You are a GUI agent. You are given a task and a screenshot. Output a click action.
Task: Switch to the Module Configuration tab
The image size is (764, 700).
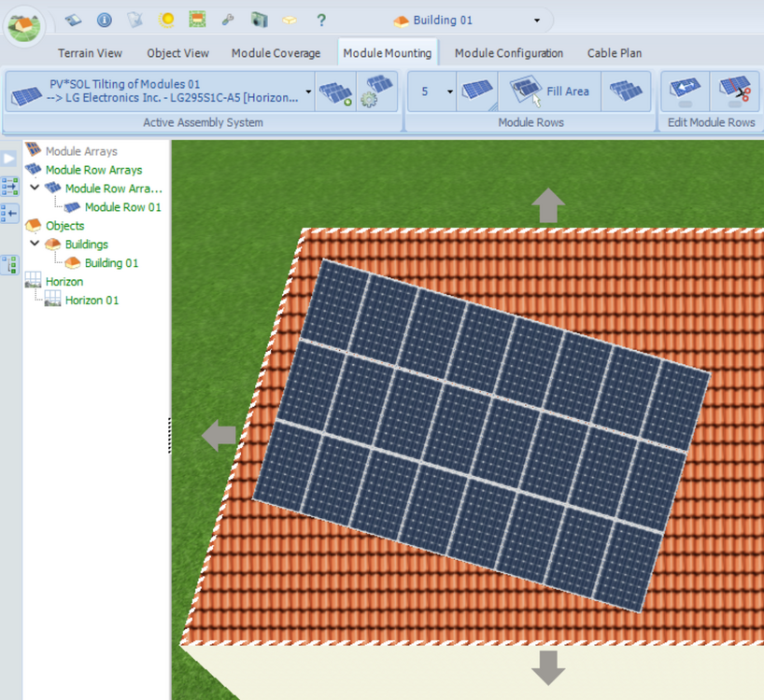pos(508,53)
